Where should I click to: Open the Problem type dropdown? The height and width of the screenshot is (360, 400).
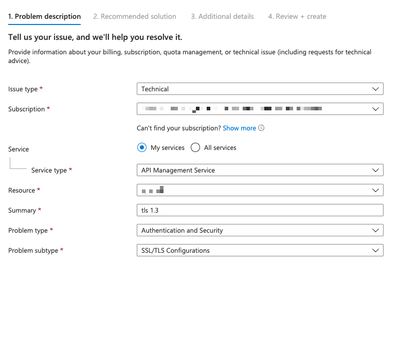click(260, 230)
